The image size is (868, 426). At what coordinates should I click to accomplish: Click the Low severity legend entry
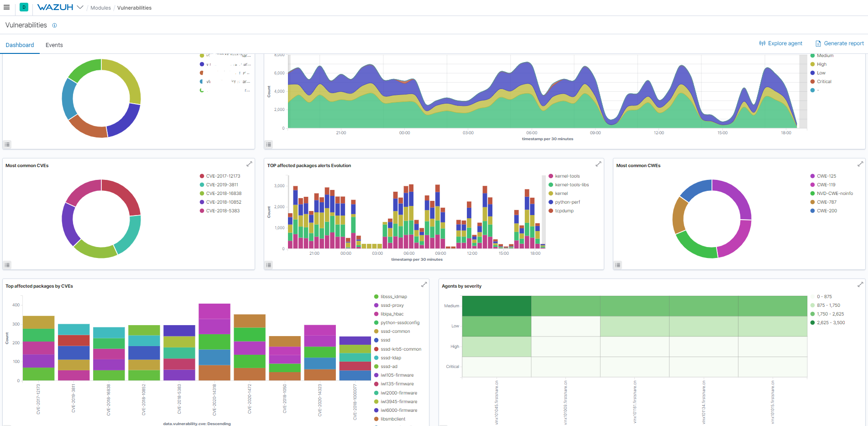click(818, 73)
